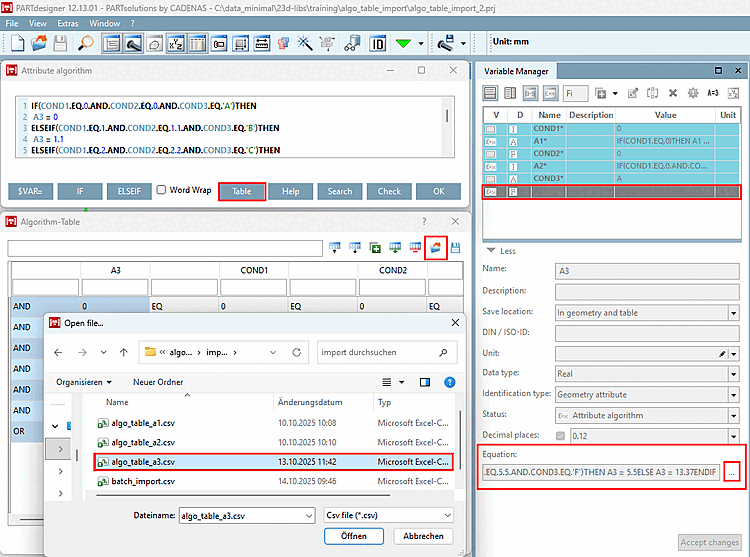750x557 pixels.
Task: Click the first table column arrow icon
Action: tap(335, 248)
